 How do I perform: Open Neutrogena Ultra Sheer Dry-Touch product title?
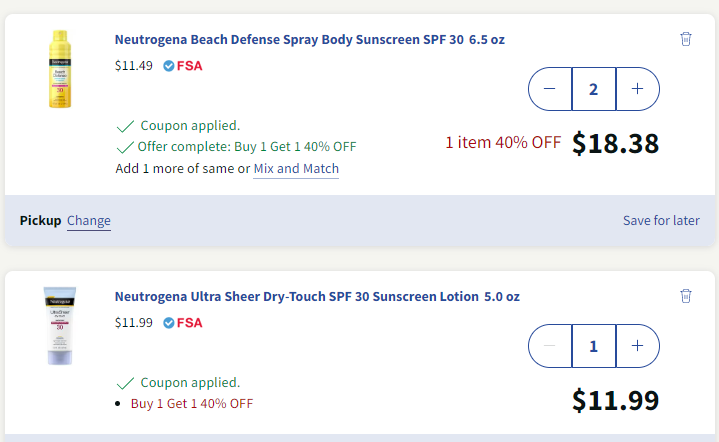pyautogui.click(x=317, y=296)
